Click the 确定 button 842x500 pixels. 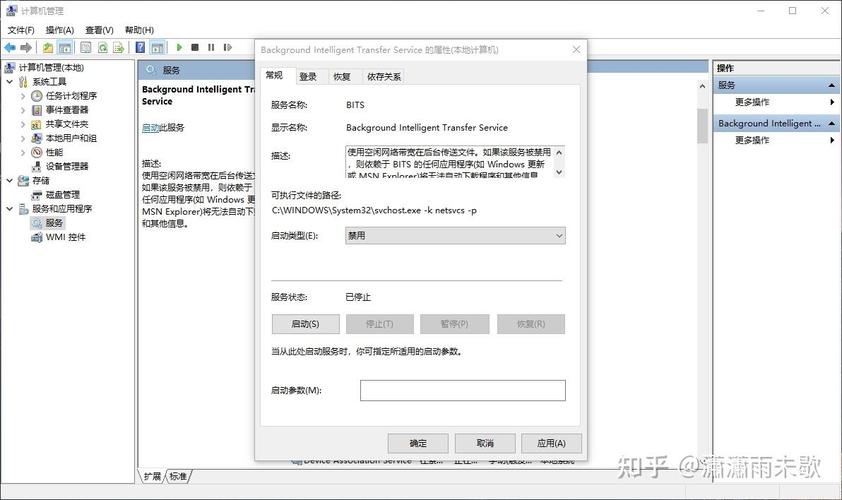418,443
